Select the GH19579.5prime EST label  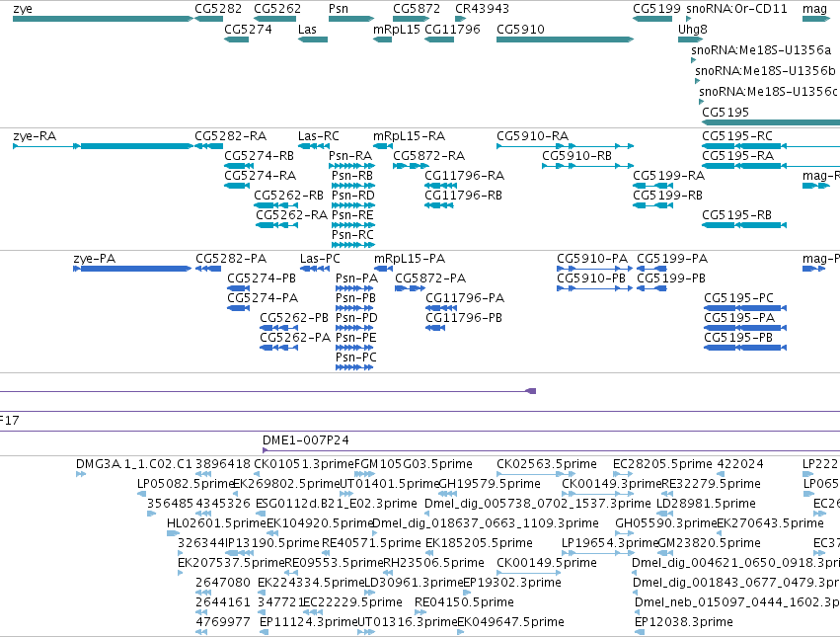(490, 484)
